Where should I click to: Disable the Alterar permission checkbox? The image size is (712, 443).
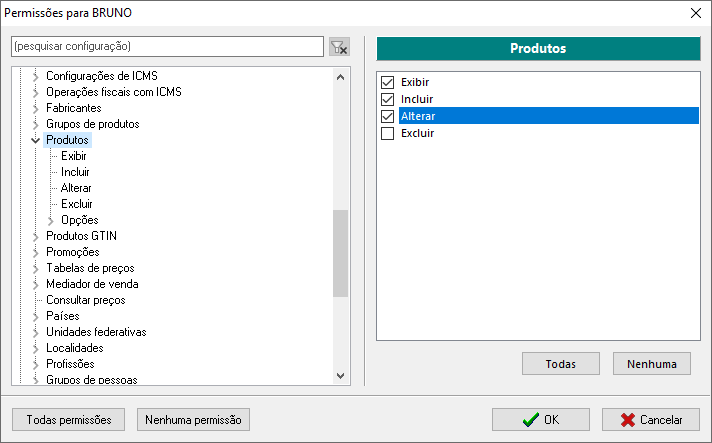(x=388, y=116)
